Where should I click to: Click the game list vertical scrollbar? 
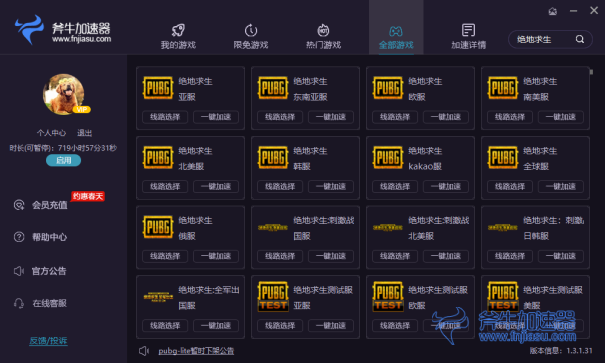pyautogui.click(x=591, y=72)
